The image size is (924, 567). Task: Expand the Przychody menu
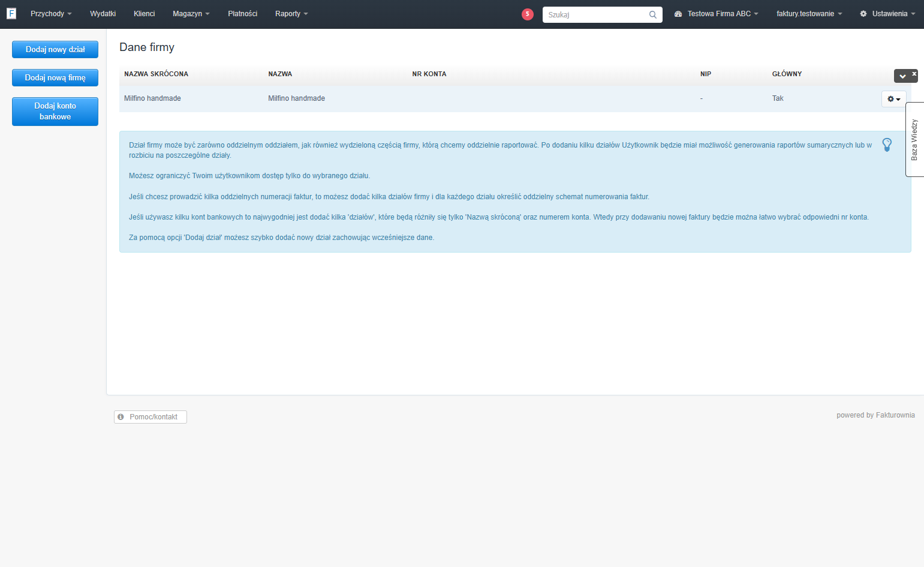coord(51,14)
